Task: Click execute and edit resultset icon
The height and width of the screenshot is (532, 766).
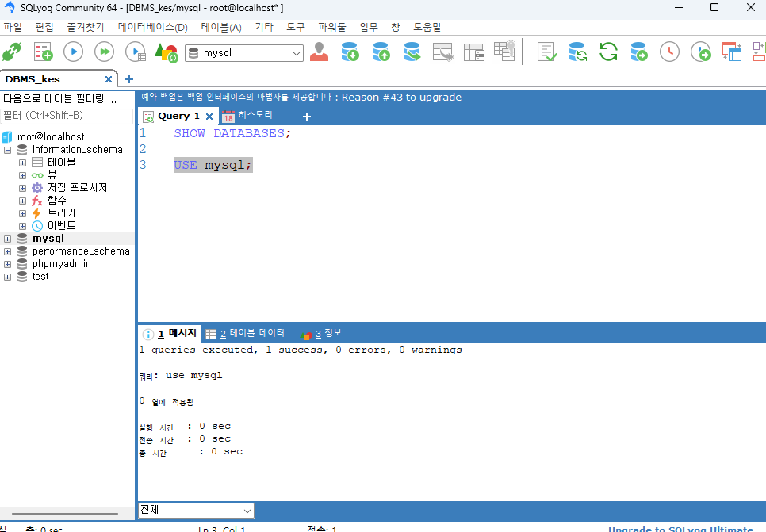Action: 136,52
